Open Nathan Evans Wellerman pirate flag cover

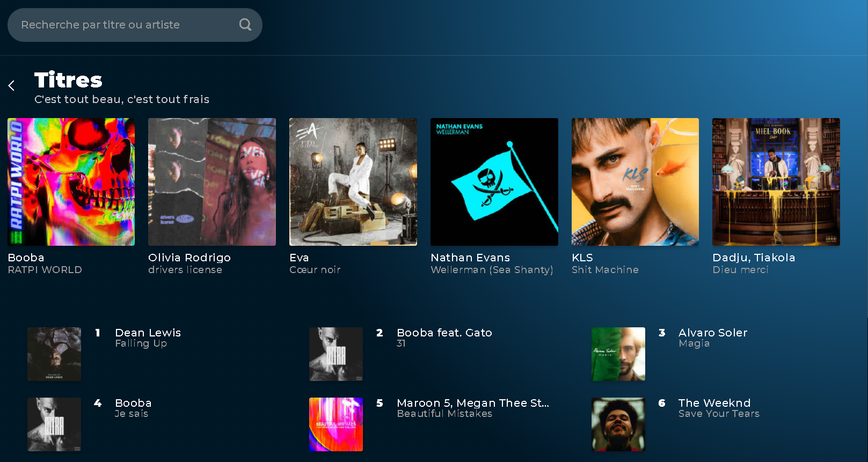pos(494,182)
